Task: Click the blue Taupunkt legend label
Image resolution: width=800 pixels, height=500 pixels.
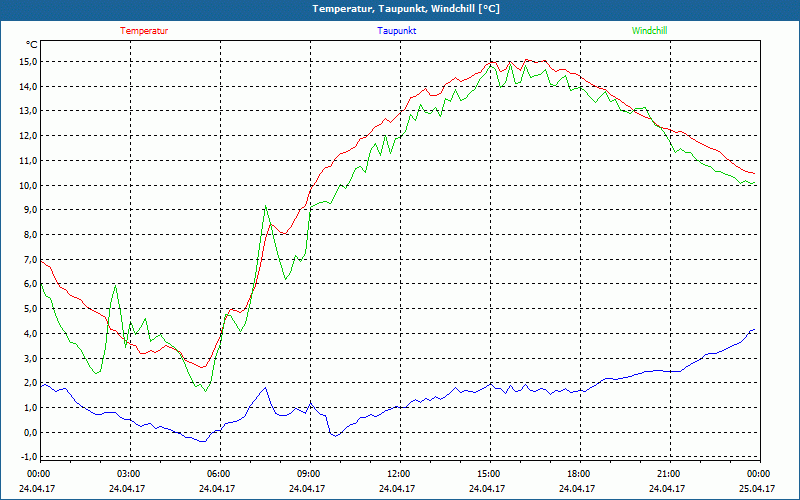Action: (397, 31)
